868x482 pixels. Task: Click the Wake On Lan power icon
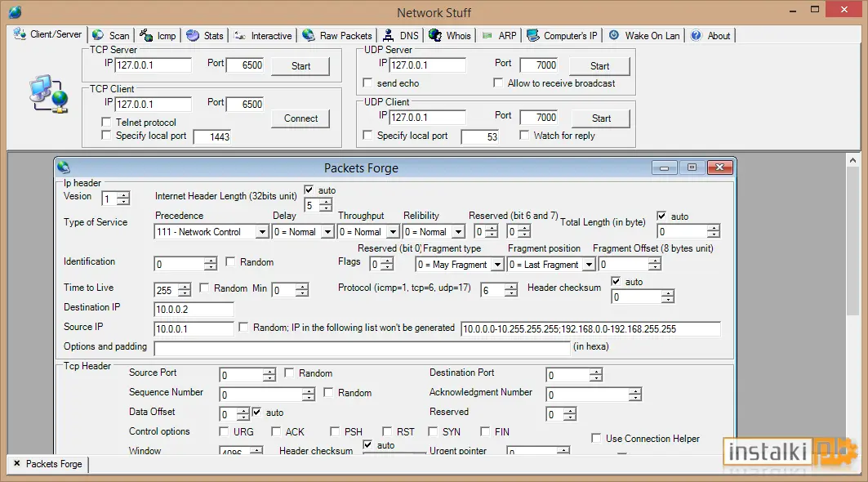[614, 35]
